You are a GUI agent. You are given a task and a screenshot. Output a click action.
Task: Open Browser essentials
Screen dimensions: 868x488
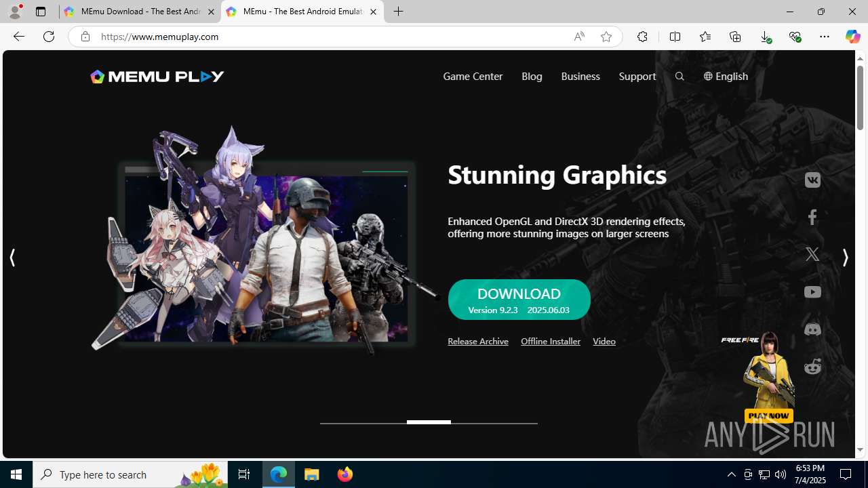(795, 37)
